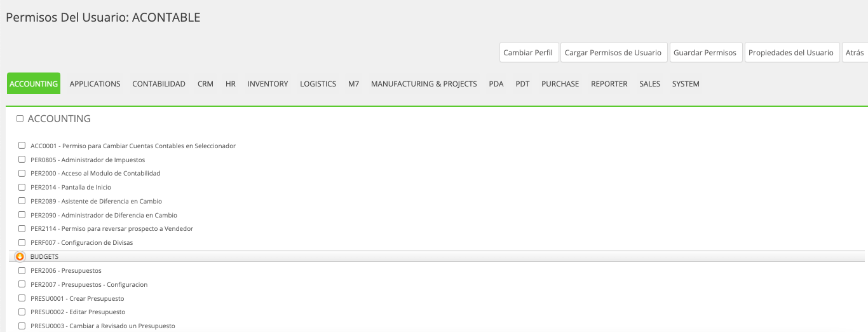Click 'PER2006 - Presupuestos' label text

click(x=66, y=270)
